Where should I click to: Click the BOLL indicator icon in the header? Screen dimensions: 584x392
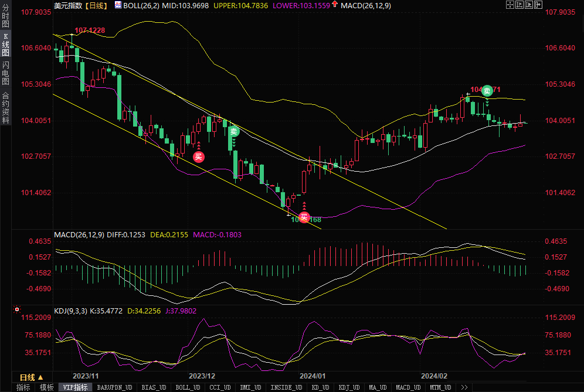(x=118, y=5)
